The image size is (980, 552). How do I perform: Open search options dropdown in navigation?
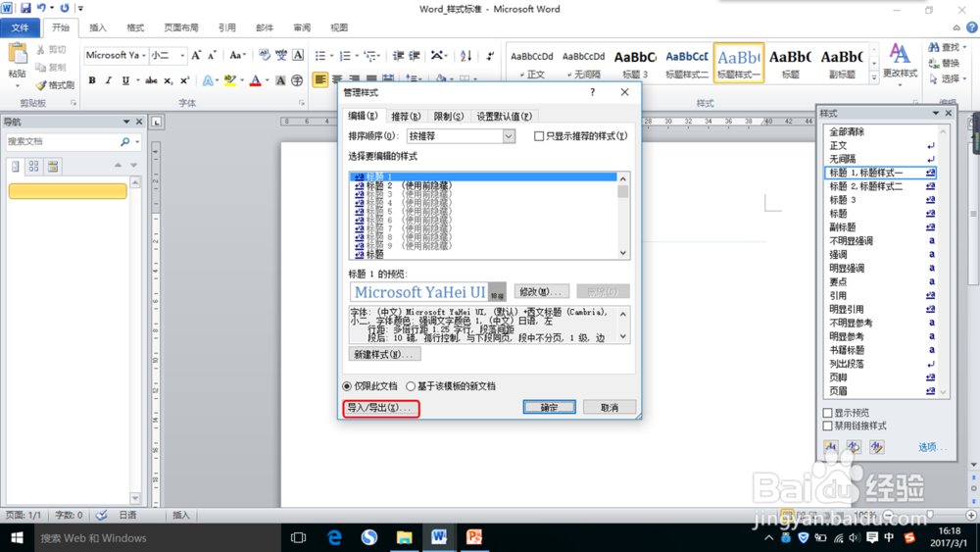coord(137,142)
